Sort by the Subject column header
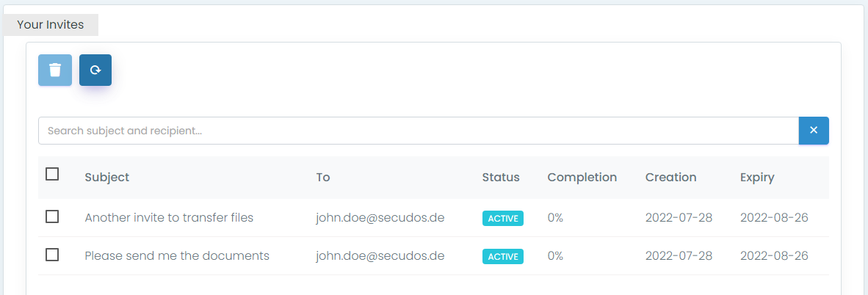The width and height of the screenshot is (868, 295). (x=107, y=178)
